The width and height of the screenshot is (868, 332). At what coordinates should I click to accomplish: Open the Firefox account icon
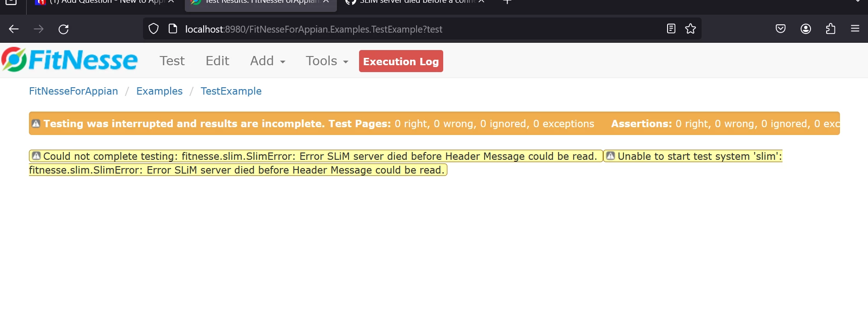point(806,29)
